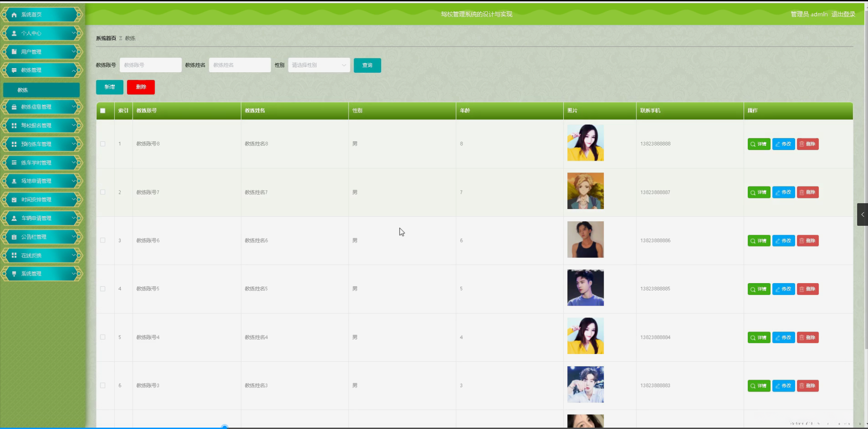868x429 pixels.
Task: Open the photo thumbnail for 教练账号5
Action: [585, 288]
